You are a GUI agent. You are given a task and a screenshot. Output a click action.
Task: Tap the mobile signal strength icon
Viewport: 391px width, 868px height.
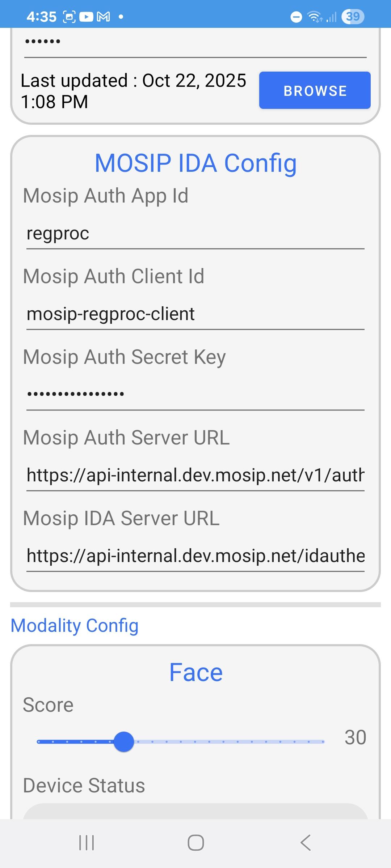331,17
